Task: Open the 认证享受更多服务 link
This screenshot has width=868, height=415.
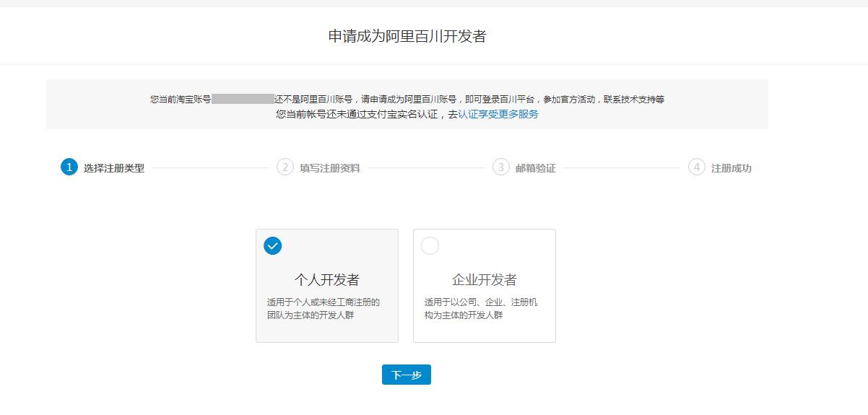Action: pyautogui.click(x=498, y=114)
